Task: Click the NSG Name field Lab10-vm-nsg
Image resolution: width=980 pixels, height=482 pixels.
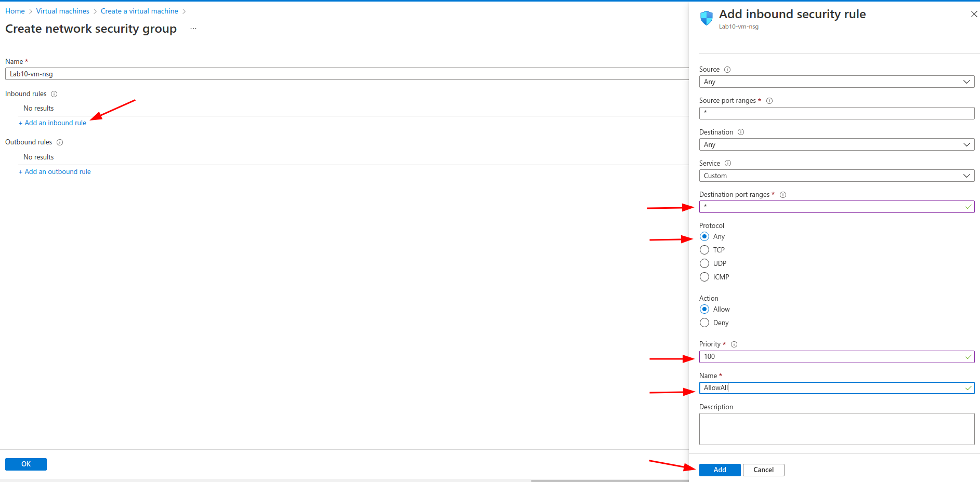Action: [347, 74]
